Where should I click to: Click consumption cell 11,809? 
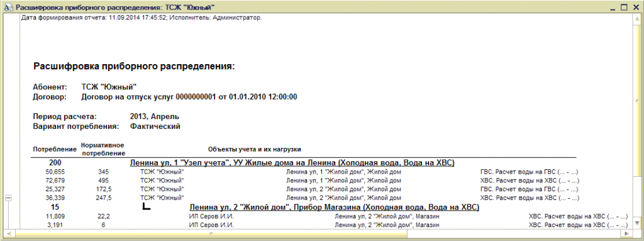point(55,216)
